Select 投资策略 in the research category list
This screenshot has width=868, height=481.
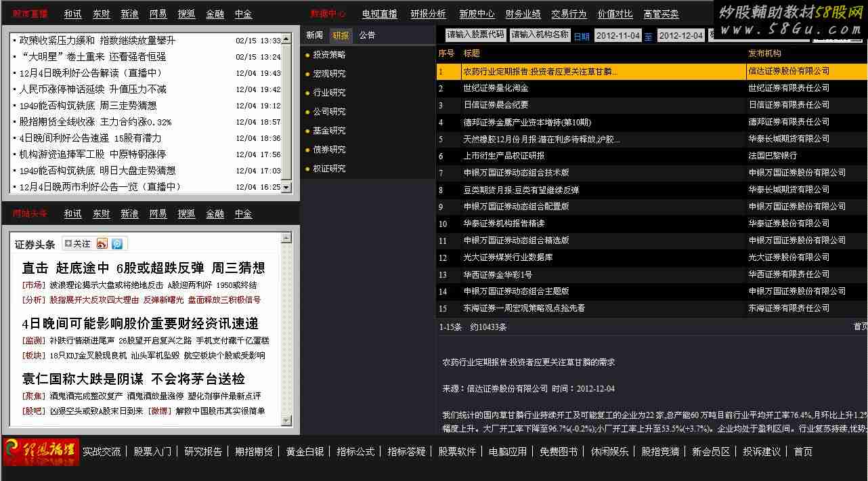click(329, 55)
